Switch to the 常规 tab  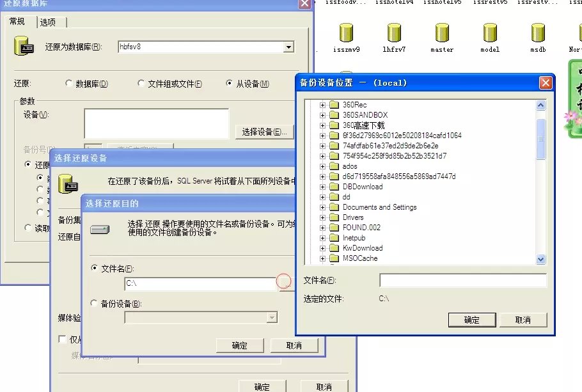point(18,22)
